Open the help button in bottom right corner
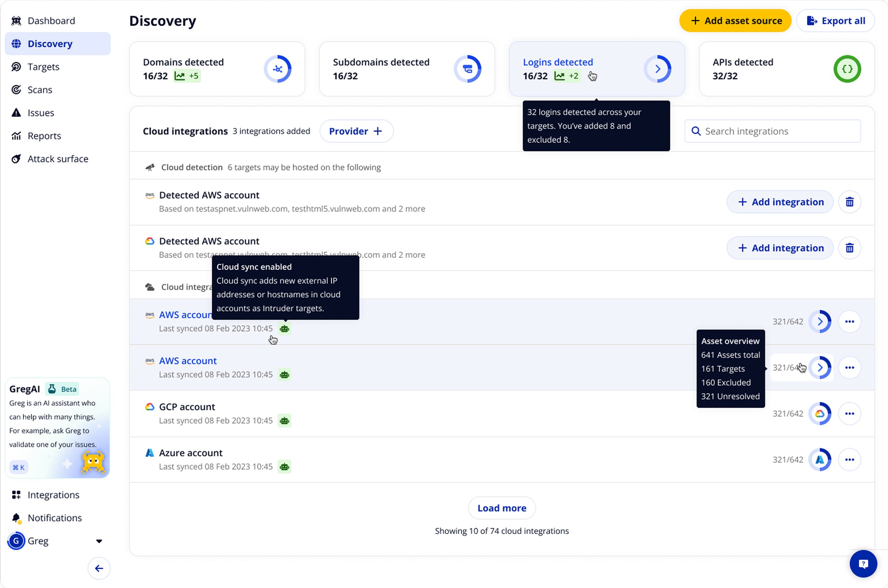888x588 pixels. tap(863, 563)
